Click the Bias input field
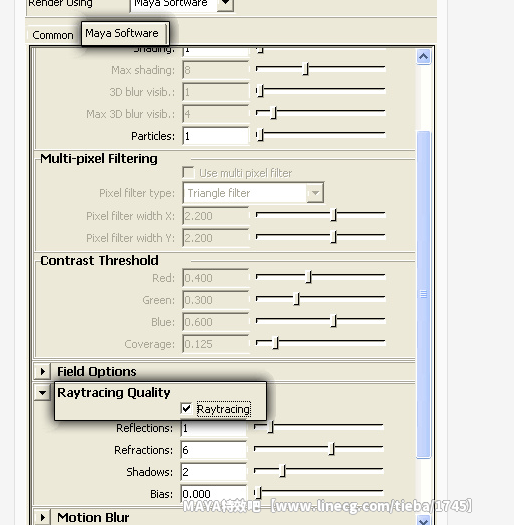 pos(214,494)
